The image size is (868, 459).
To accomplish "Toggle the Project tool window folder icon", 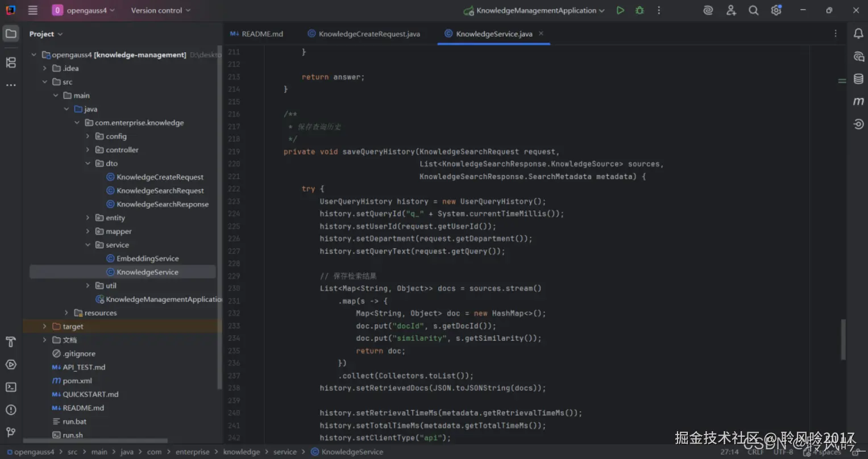I will [x=11, y=34].
